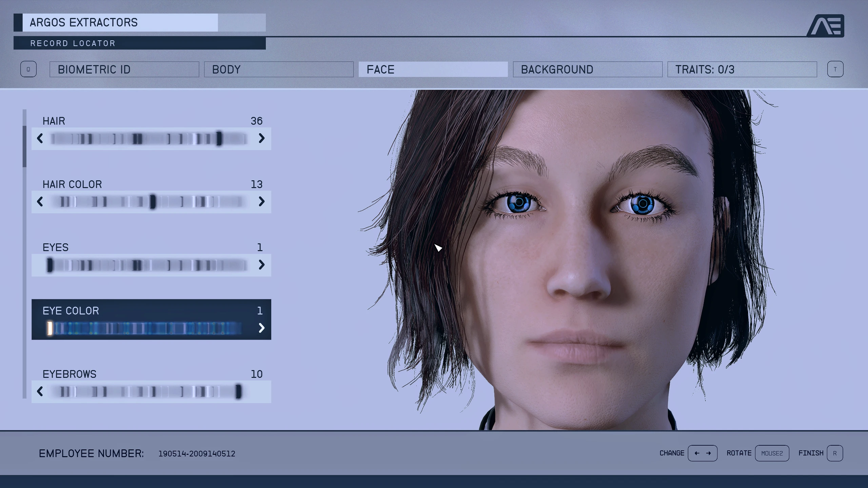The image size is (868, 488).
Task: Click the right arrow on HAIR
Action: [x=261, y=138]
